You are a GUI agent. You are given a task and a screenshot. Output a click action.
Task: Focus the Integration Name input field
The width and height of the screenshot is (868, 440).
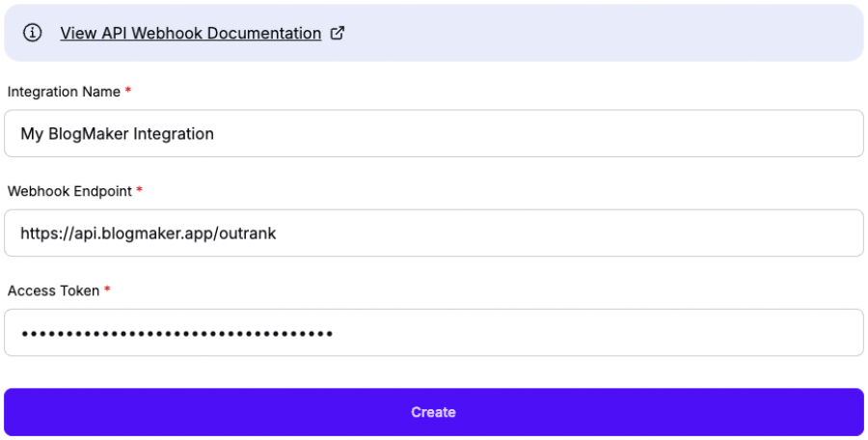[x=433, y=133]
